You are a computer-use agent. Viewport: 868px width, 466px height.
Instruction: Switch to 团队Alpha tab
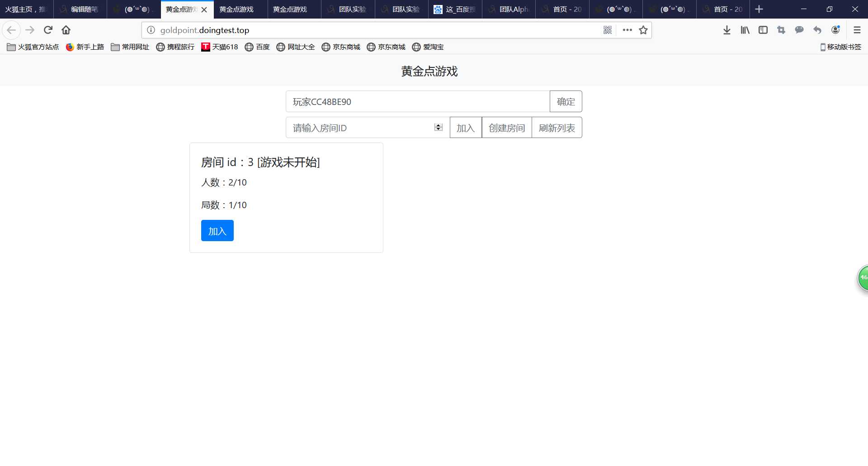[x=509, y=10]
